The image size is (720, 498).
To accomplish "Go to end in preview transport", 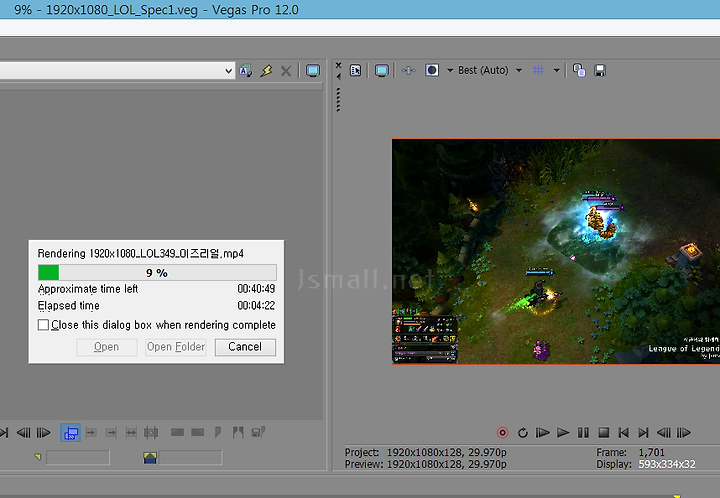I will [x=643, y=432].
